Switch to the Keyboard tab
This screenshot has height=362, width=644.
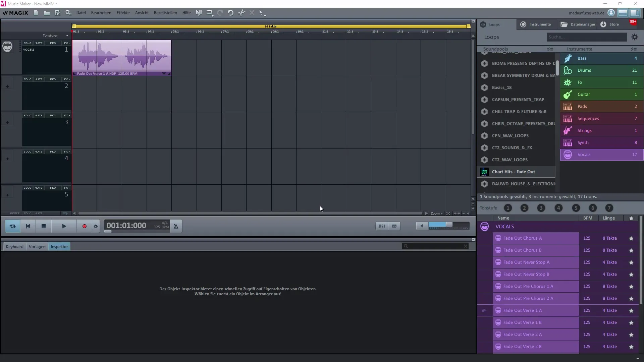15,246
